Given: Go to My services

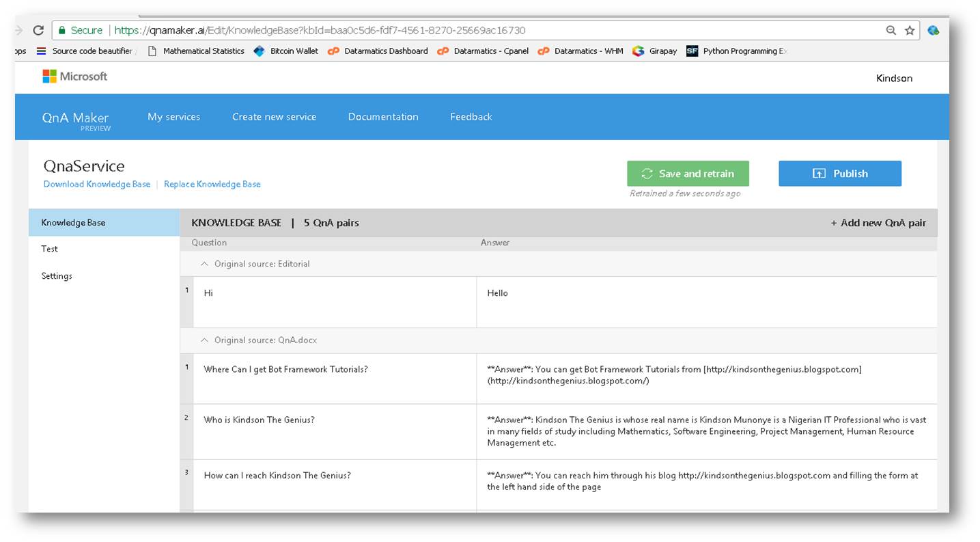Looking at the screenshot, I should 174,117.
